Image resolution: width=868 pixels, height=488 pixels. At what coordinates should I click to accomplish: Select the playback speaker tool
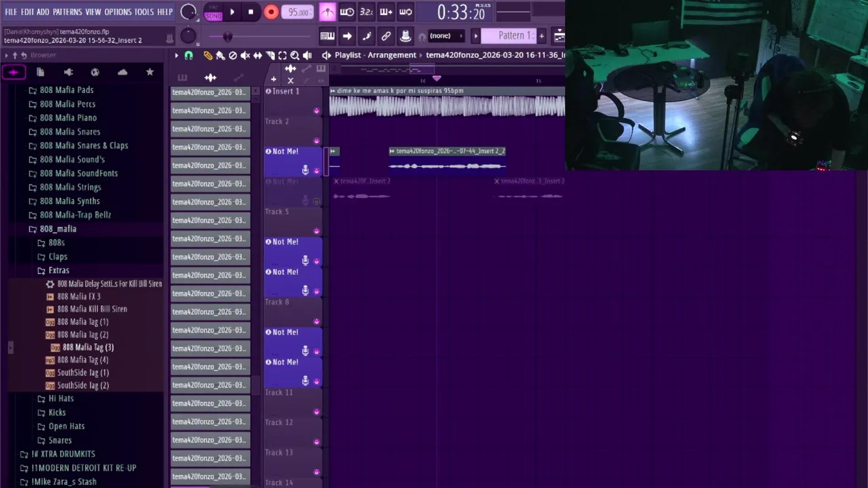(x=307, y=56)
